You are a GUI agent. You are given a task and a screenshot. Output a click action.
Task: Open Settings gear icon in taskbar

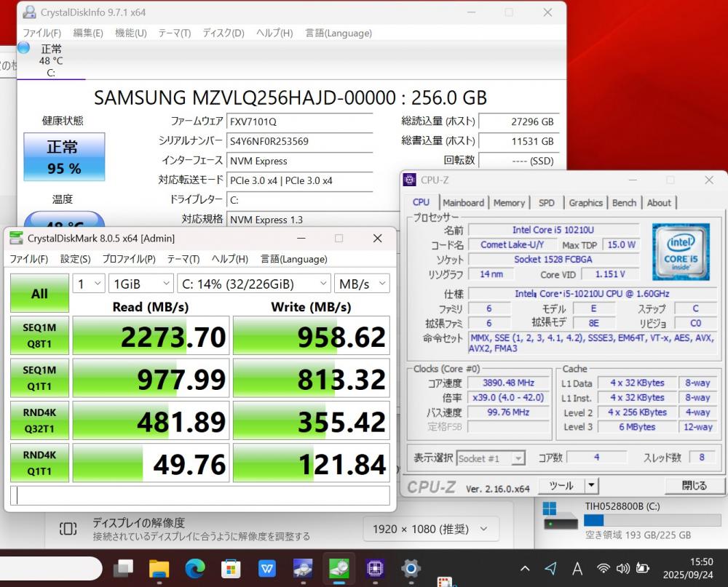click(x=411, y=568)
